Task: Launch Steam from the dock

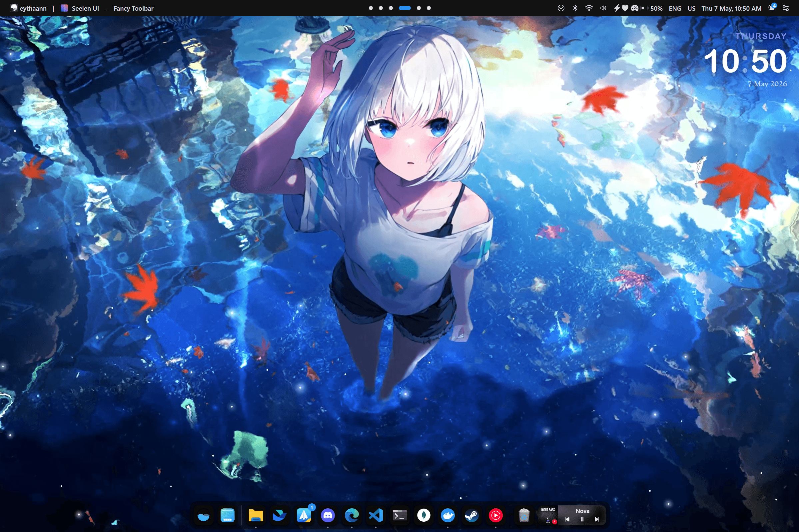Action: pyautogui.click(x=471, y=516)
